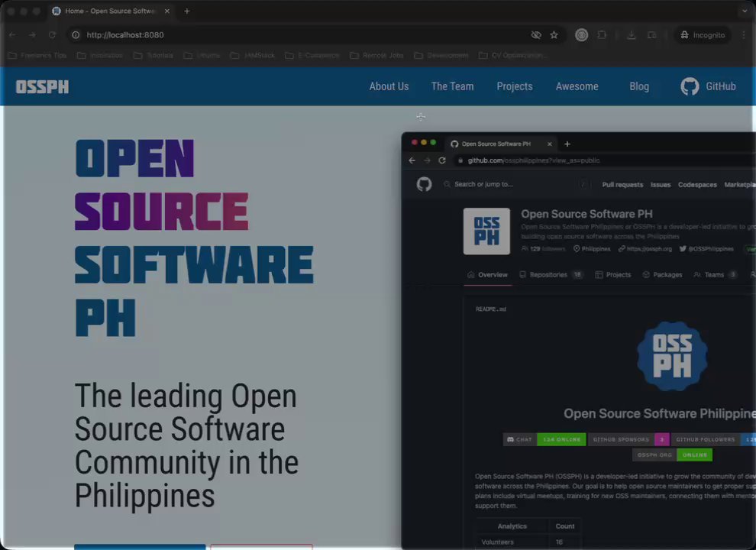This screenshot has height=550, width=756.
Task: Click Packages tab in the GitHub window
Action: (662, 274)
